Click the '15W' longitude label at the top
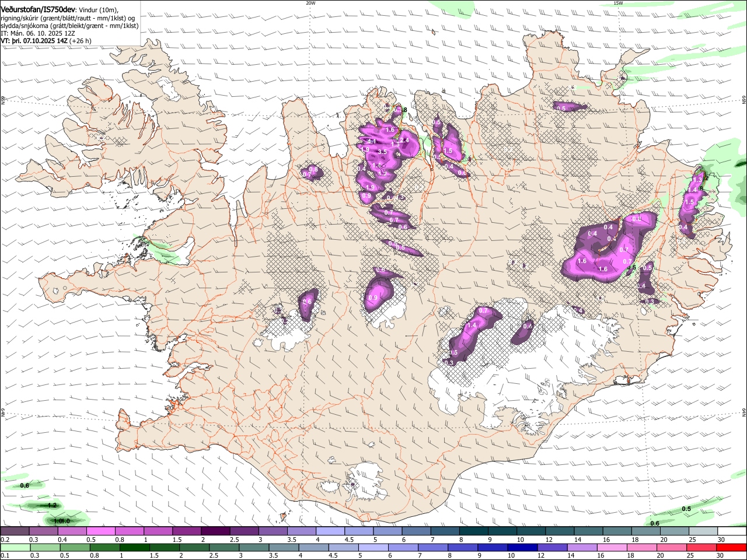747x560 pixels. (x=618, y=3)
